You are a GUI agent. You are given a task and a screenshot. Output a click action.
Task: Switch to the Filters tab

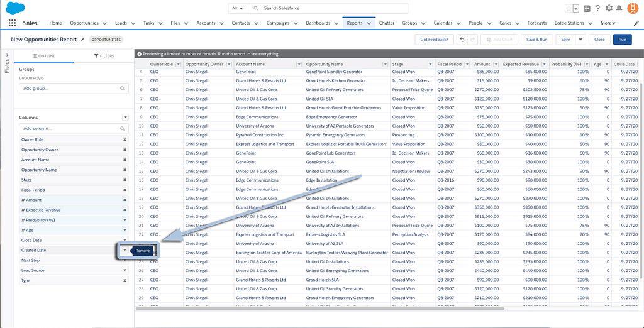(104, 56)
